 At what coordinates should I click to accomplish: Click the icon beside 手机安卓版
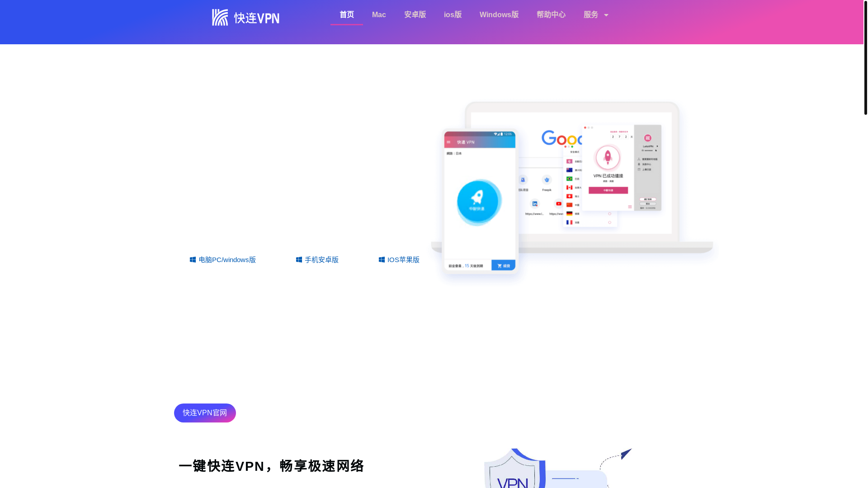coord(299,260)
